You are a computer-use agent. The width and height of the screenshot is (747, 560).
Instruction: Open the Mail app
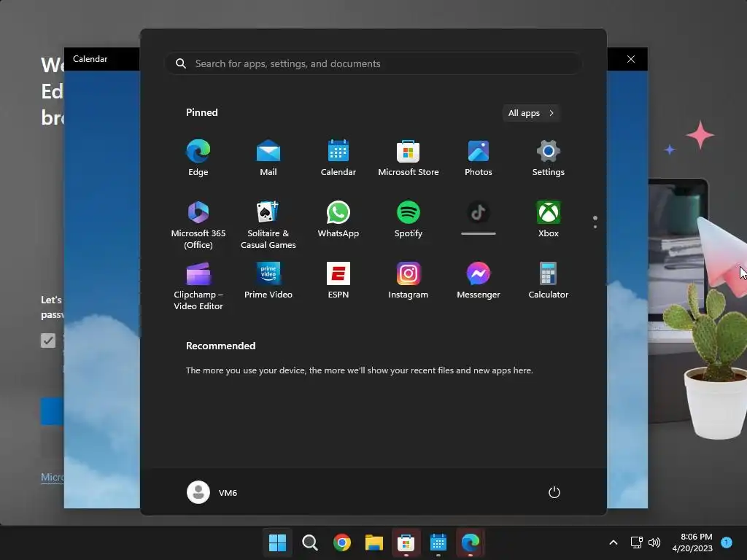click(x=268, y=158)
